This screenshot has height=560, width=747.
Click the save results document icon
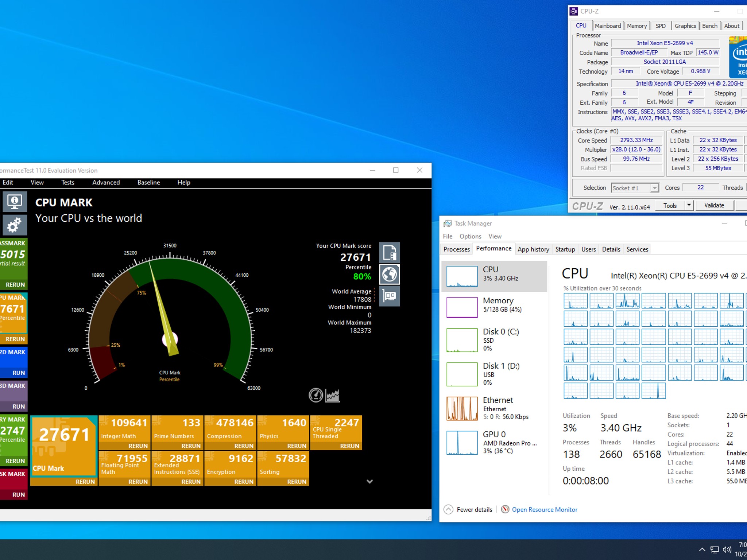(x=390, y=252)
